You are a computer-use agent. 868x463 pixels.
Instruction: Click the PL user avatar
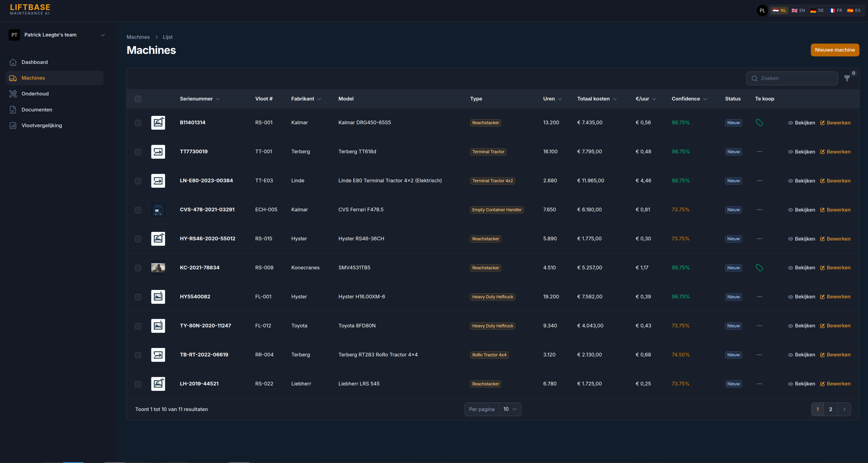(762, 11)
